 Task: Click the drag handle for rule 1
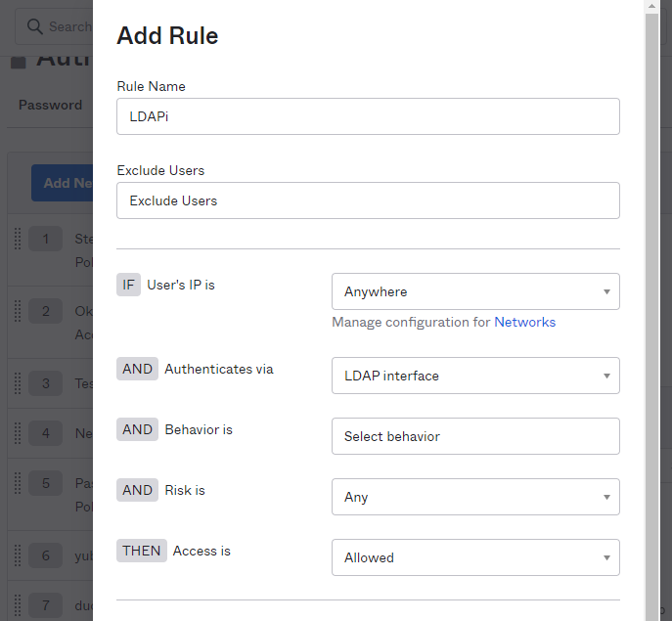[17, 239]
